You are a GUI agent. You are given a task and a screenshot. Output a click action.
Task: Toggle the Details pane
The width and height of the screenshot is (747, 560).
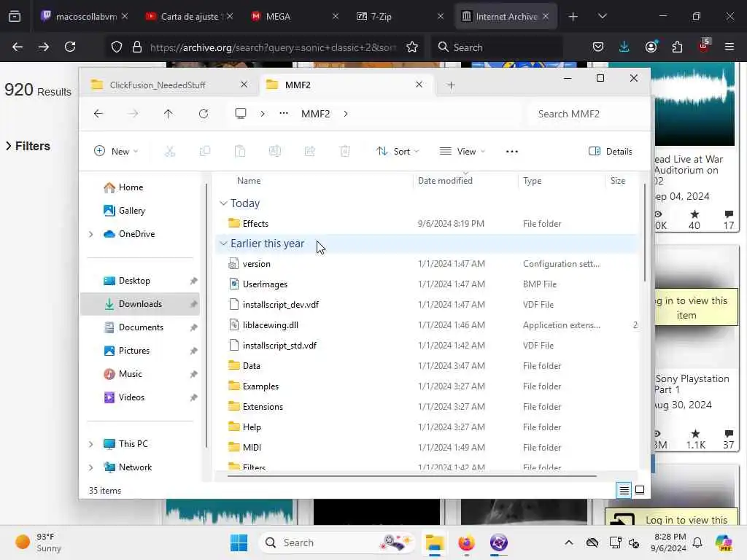pyautogui.click(x=611, y=152)
